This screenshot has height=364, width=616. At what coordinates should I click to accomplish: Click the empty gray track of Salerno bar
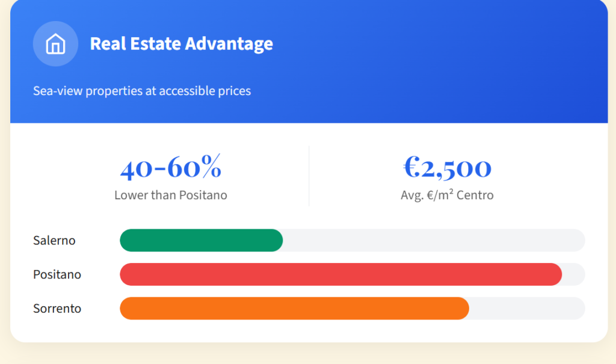[x=433, y=241]
